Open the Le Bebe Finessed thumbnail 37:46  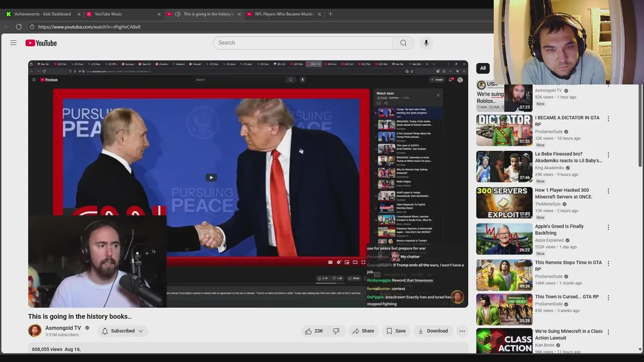504,166
